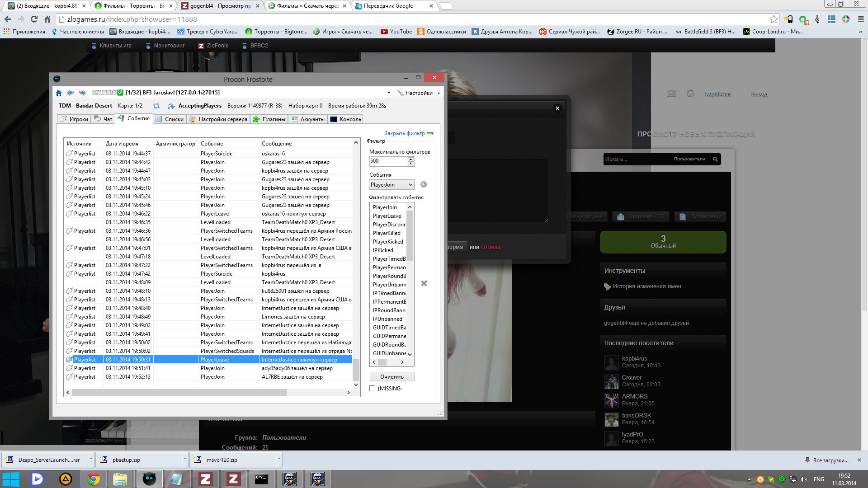Image resolution: width=868 pixels, height=488 pixels.
Task: Open the server connection dropdown arrow
Action: (x=389, y=93)
